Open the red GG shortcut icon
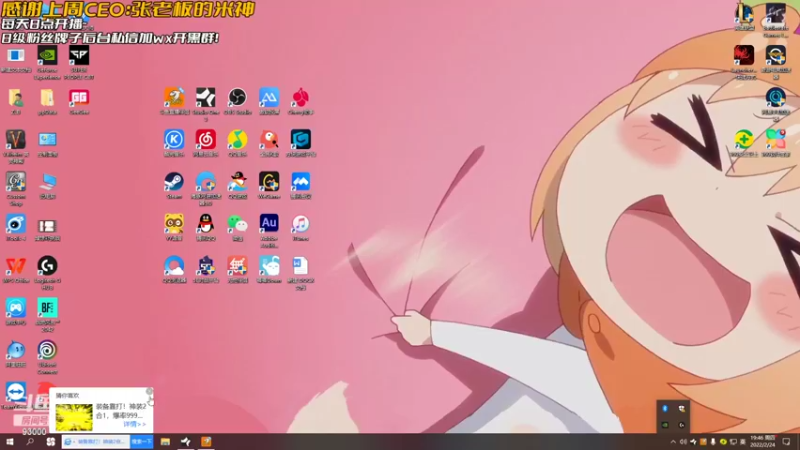This screenshot has width=800, height=450. coord(79,97)
